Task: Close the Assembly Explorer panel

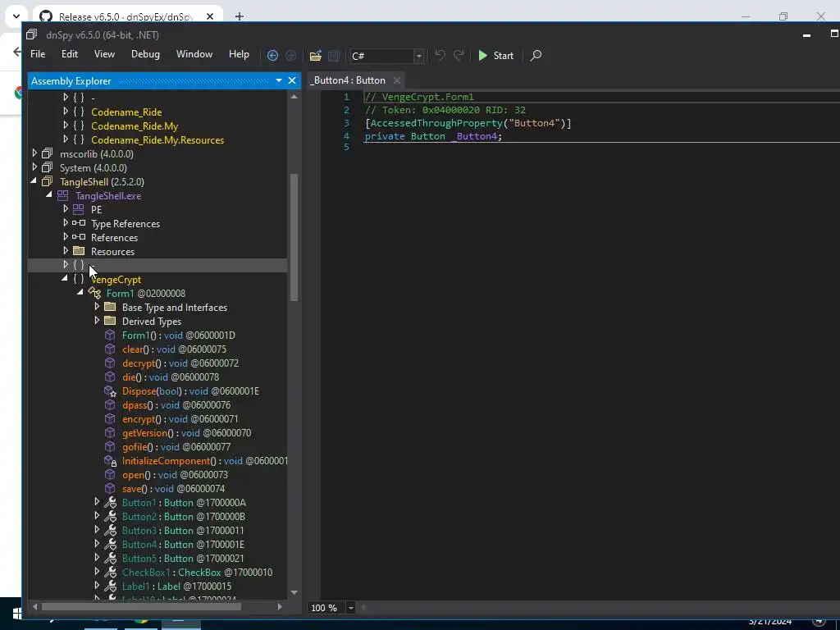Action: pyautogui.click(x=292, y=80)
